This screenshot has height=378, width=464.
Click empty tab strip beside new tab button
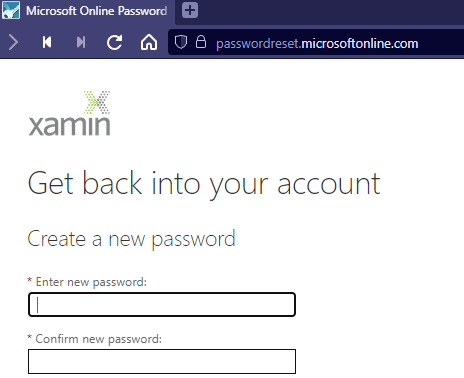coord(330,11)
